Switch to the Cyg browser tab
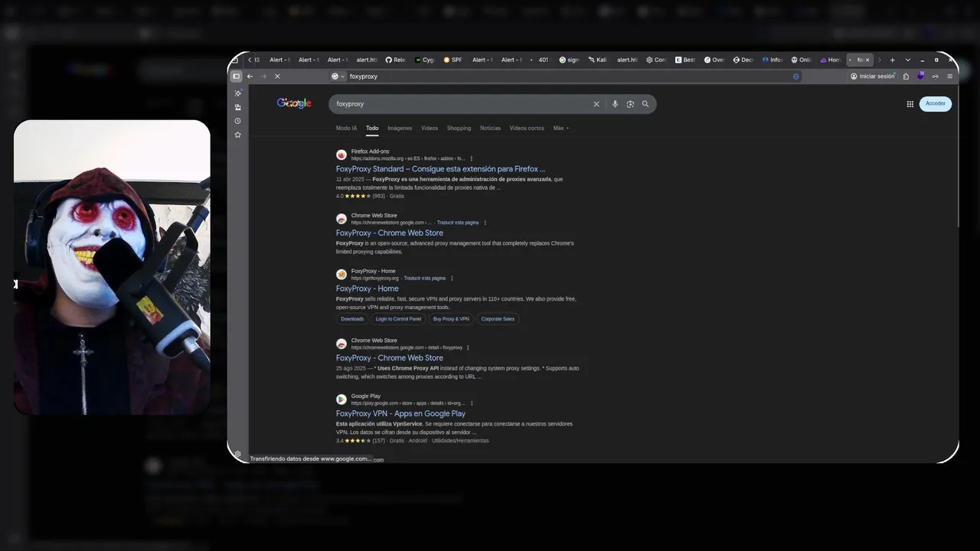The image size is (980, 551). click(424, 60)
